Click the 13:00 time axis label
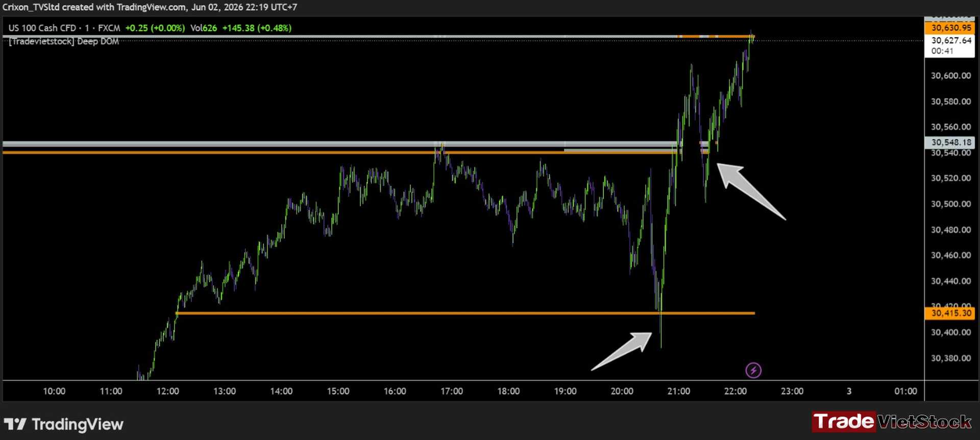Image resolution: width=980 pixels, height=440 pixels. 225,392
